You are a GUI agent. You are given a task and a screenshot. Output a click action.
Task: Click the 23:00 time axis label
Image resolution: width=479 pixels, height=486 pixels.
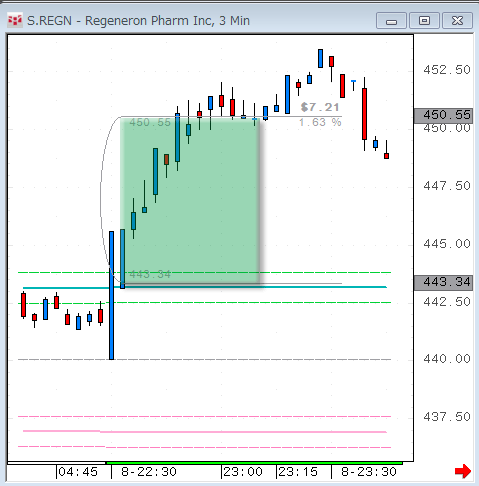click(243, 472)
